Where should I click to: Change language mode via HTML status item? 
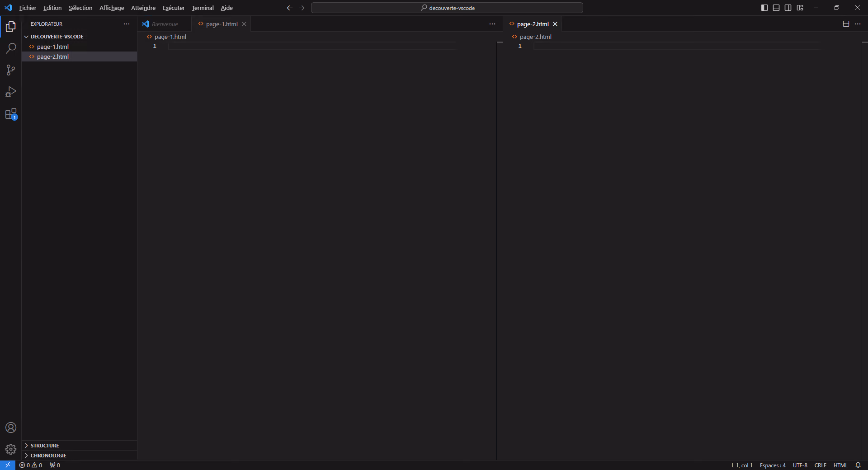coord(840,465)
